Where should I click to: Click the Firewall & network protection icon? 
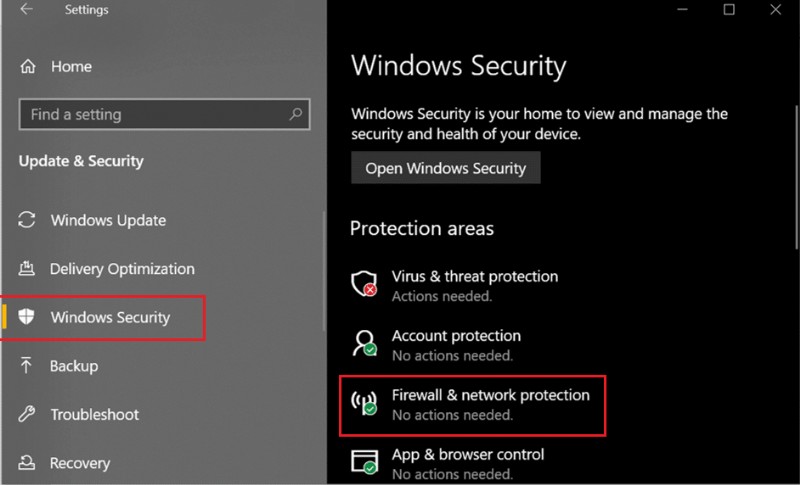364,404
